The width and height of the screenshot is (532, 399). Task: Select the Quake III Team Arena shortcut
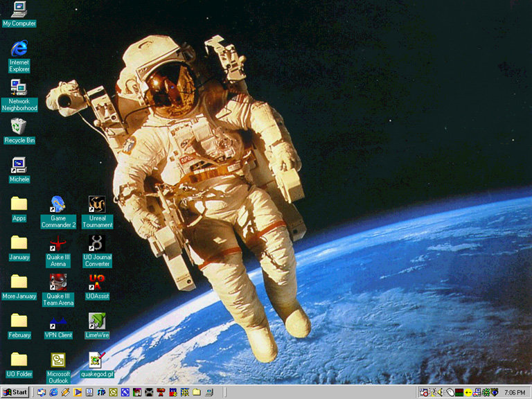pyautogui.click(x=58, y=290)
